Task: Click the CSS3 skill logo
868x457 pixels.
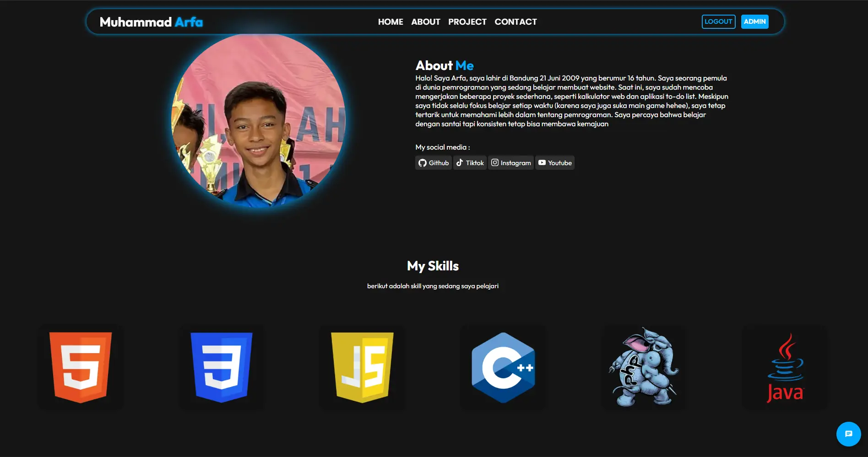Action: pyautogui.click(x=222, y=367)
